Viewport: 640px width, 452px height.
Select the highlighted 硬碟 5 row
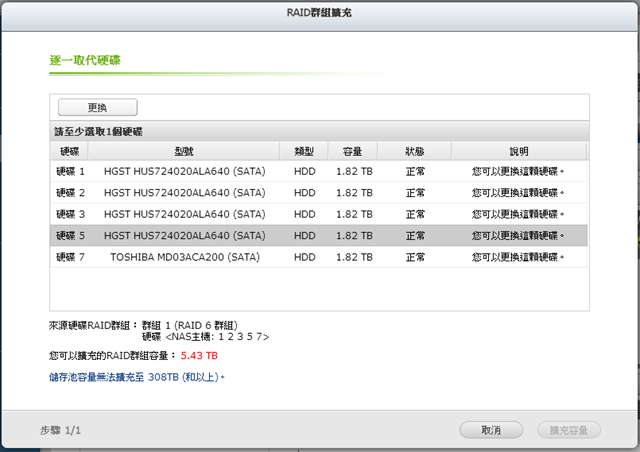[319, 236]
